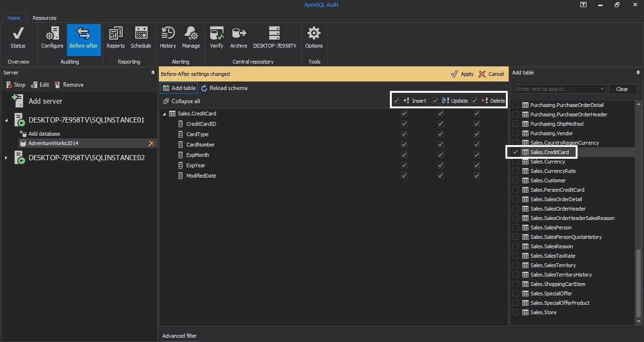Image resolution: width=644 pixels, height=342 pixels.
Task: Switch to the Resources tab
Action: pyautogui.click(x=44, y=18)
